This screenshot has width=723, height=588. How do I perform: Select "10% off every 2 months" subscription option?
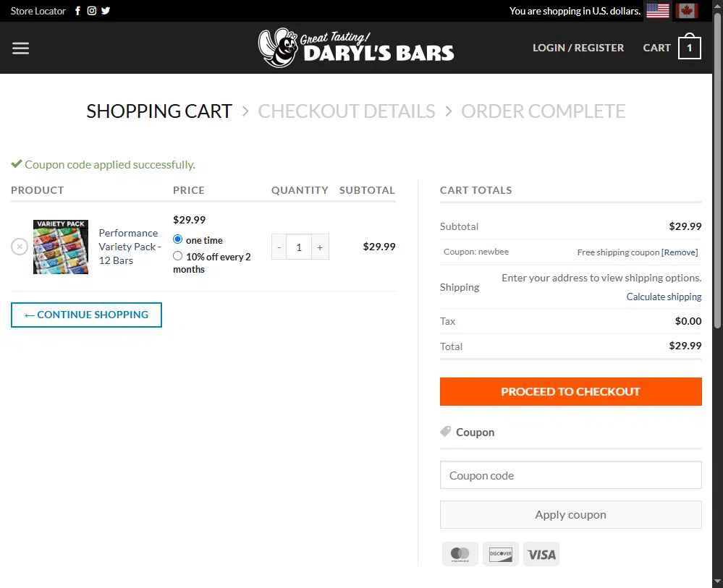tap(177, 256)
